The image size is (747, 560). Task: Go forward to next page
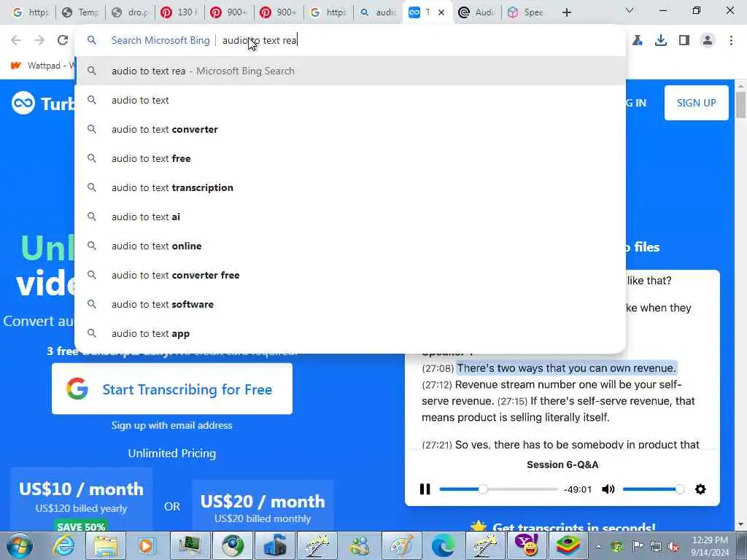click(x=39, y=40)
